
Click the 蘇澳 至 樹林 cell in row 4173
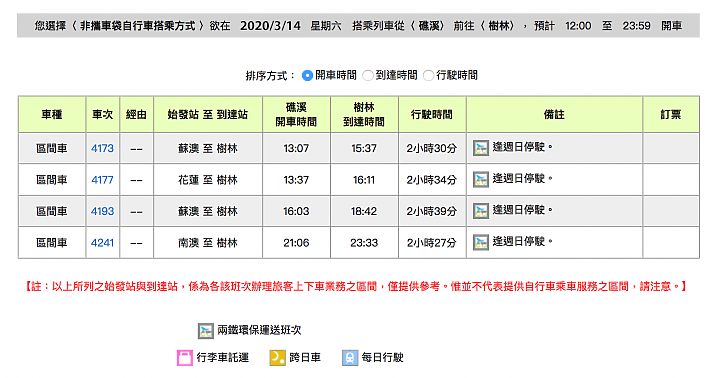(208, 148)
